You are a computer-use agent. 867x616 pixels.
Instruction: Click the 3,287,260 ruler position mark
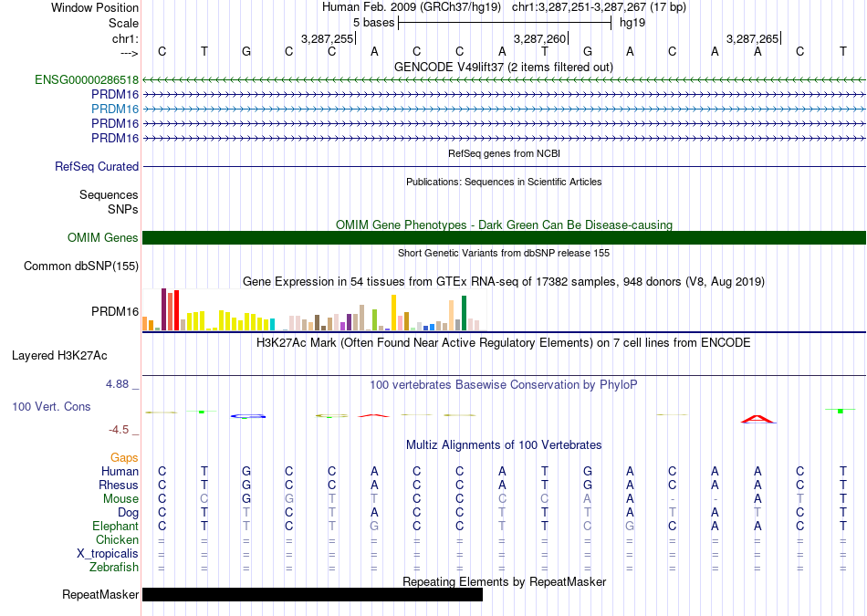539,38
